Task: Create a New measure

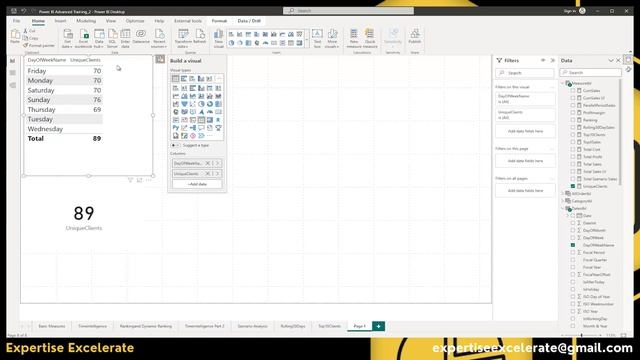Action: pyautogui.click(x=354, y=39)
